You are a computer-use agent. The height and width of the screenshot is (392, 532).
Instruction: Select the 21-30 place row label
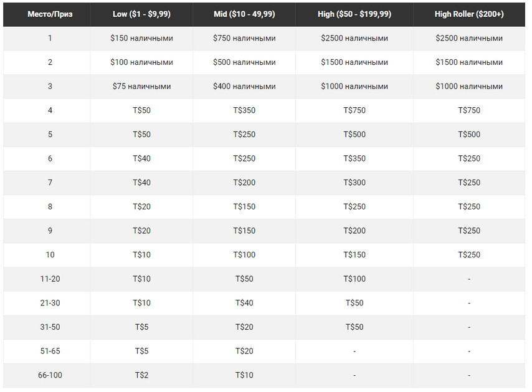pyautogui.click(x=50, y=303)
